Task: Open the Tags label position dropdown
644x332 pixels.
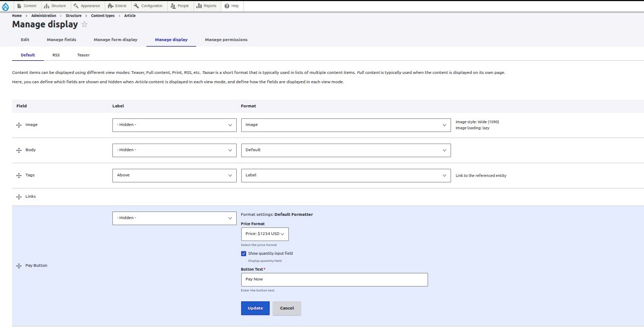Action: point(174,175)
